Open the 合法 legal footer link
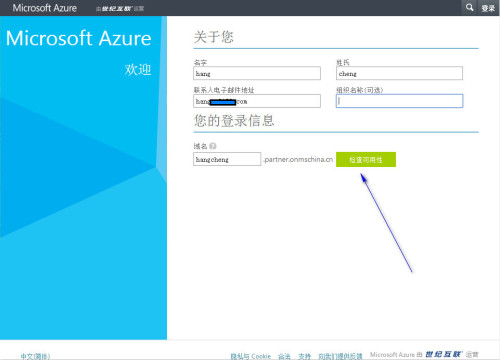 [284, 356]
